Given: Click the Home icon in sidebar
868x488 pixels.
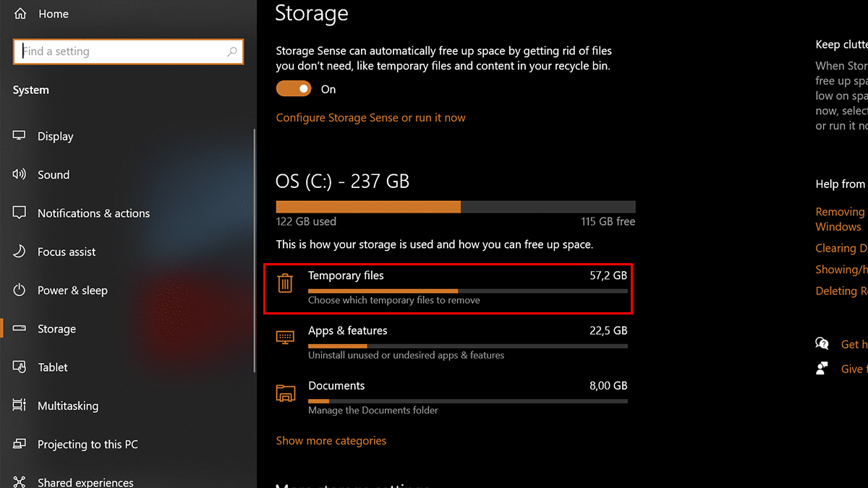Looking at the screenshot, I should [20, 14].
